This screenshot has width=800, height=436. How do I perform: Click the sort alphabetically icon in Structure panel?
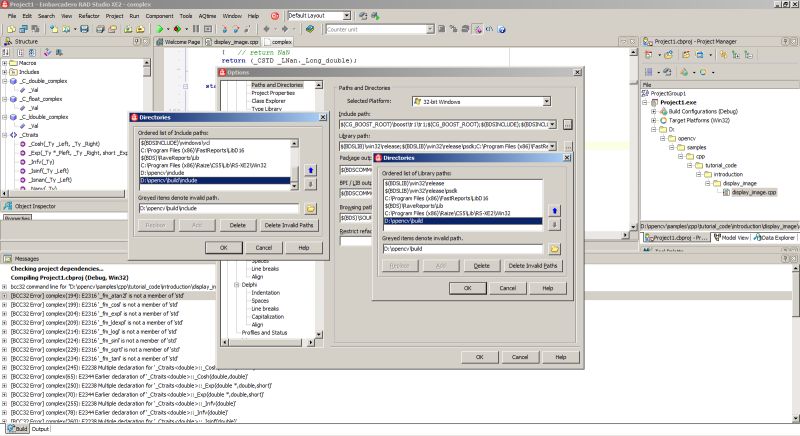coord(6,53)
